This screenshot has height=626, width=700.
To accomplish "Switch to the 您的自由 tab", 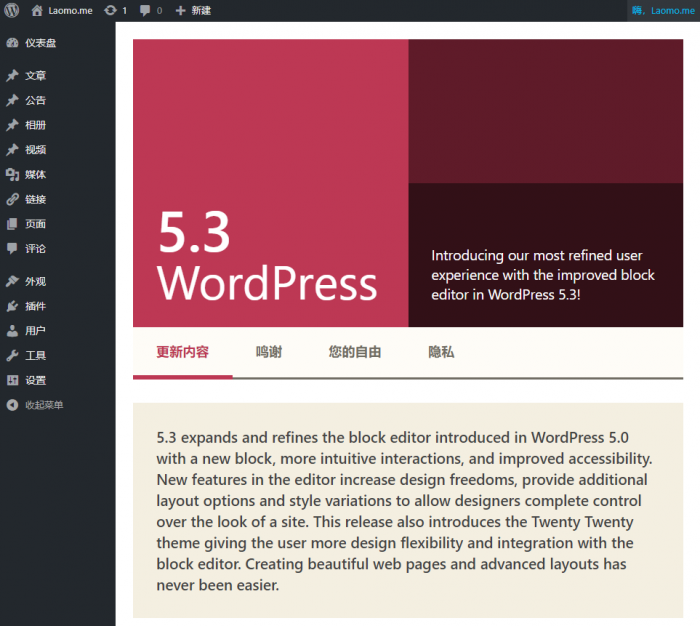I will pos(355,352).
